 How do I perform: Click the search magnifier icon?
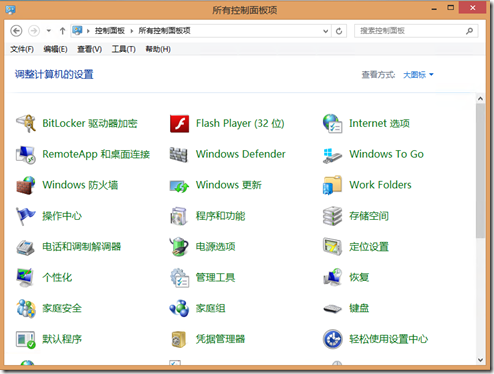pos(469,31)
